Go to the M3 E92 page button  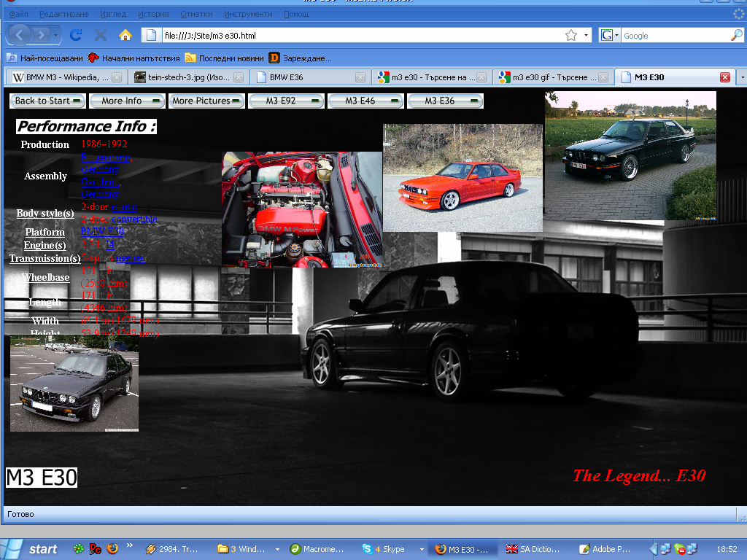click(x=286, y=101)
